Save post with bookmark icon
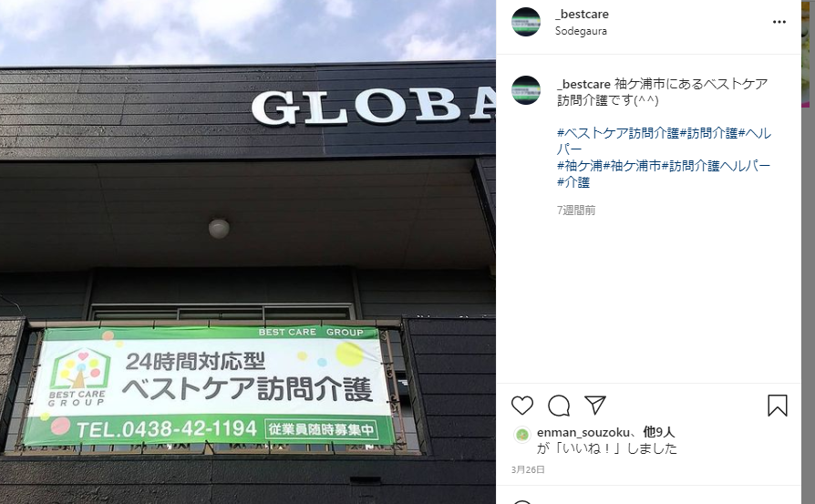The image size is (815, 504). click(778, 406)
